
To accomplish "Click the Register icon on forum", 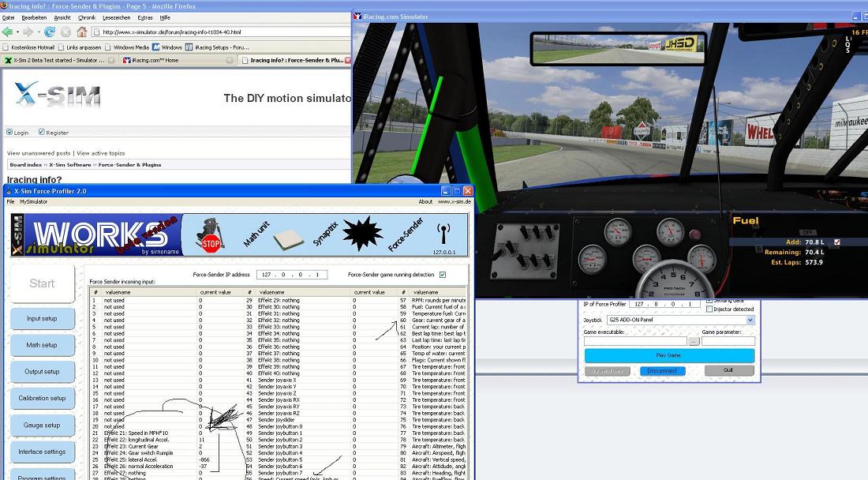I will click(42, 132).
